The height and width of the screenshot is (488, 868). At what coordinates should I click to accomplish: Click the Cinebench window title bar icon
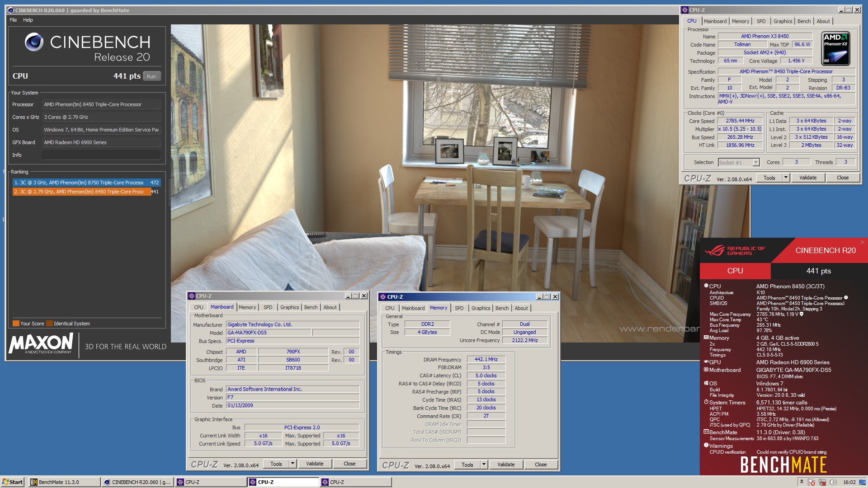tap(11, 10)
